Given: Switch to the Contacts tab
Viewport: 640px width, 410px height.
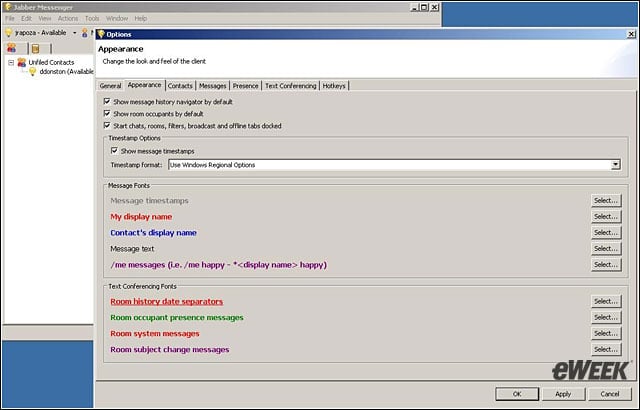Looking at the screenshot, I should coord(180,86).
